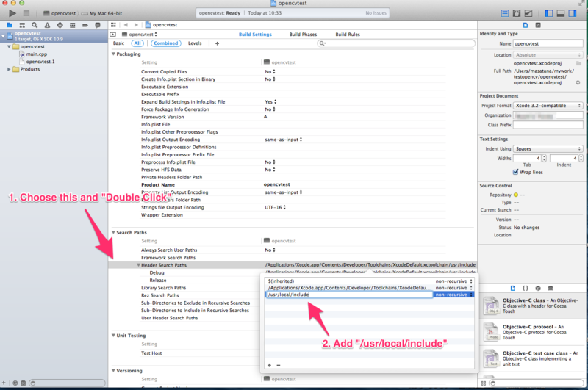
Task: Go forward in editor history
Action: 136,25
